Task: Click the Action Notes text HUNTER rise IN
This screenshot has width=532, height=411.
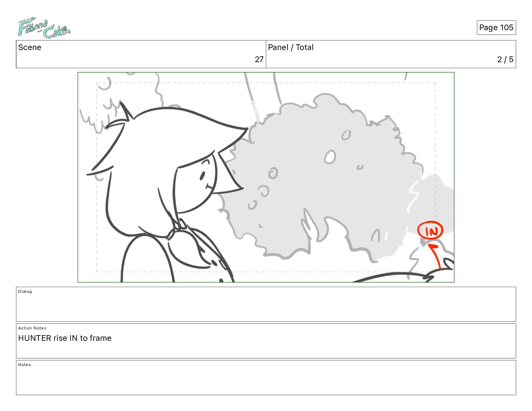Action: [65, 338]
